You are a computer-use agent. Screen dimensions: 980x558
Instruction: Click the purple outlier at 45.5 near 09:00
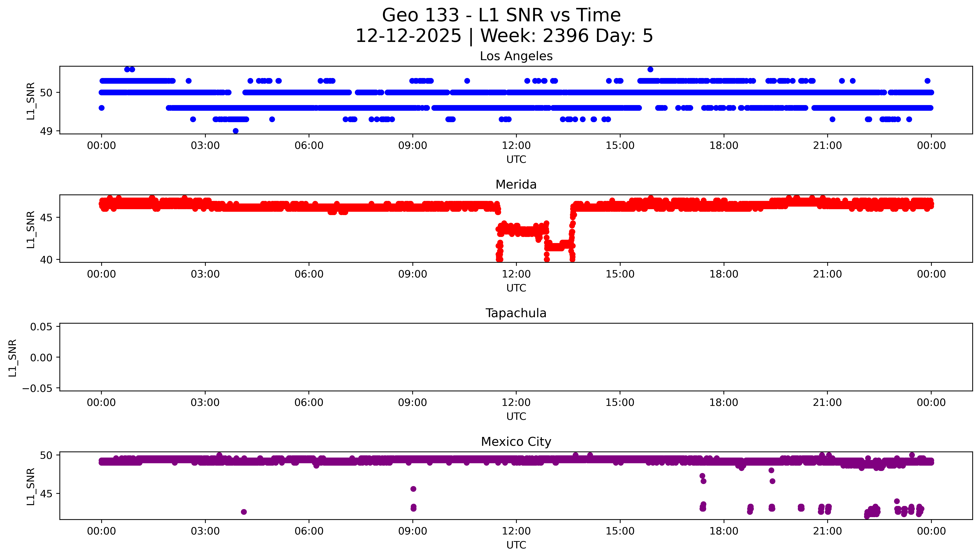point(413,489)
